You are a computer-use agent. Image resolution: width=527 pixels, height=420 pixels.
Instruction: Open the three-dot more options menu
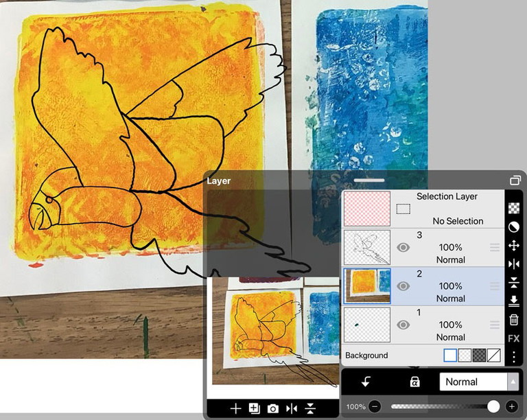pos(513,356)
